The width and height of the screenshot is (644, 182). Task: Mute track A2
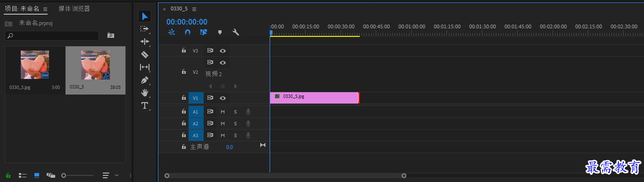point(223,123)
